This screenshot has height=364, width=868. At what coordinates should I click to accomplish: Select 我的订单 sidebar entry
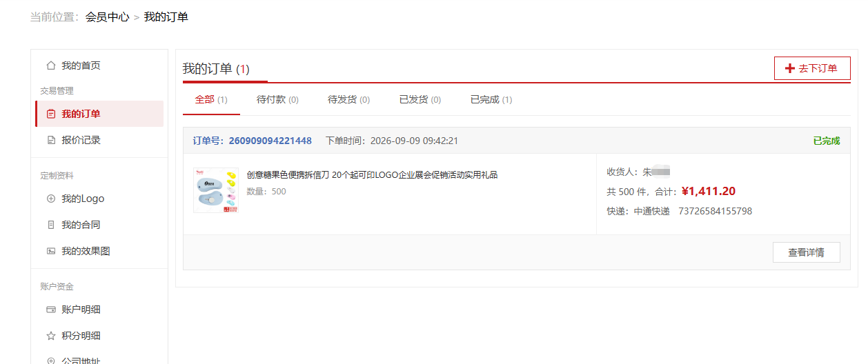99,114
